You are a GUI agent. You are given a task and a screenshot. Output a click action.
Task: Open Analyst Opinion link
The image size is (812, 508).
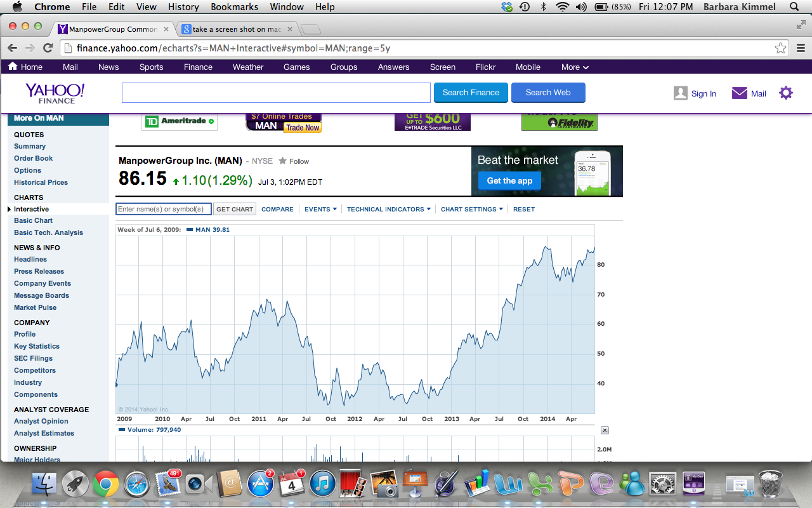[x=41, y=421]
